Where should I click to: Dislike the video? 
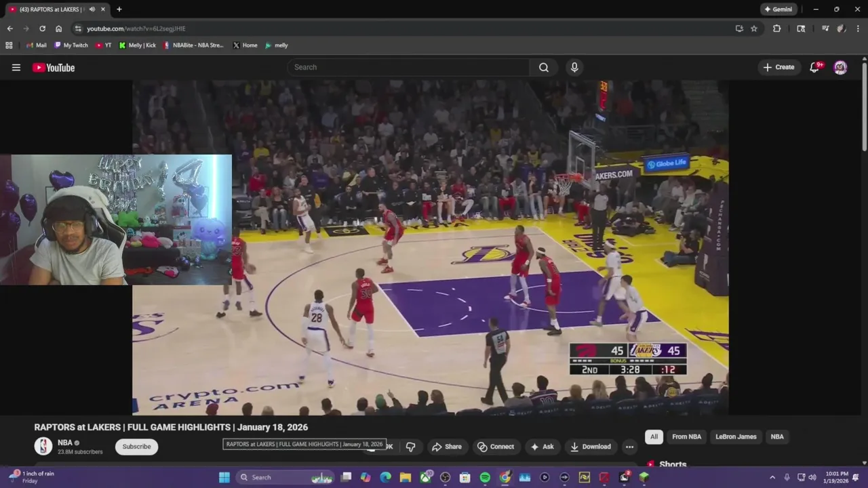410,447
